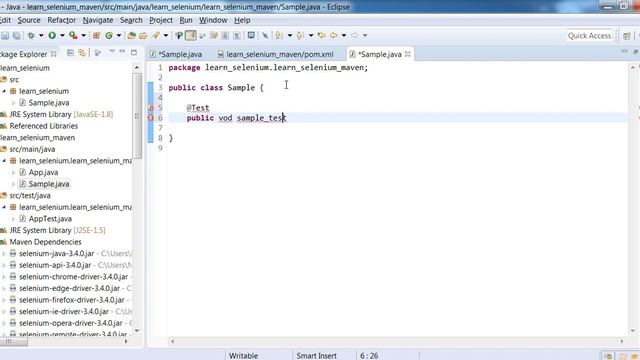Click the error marker on line 6
The height and width of the screenshot is (360, 640).
pos(151,118)
